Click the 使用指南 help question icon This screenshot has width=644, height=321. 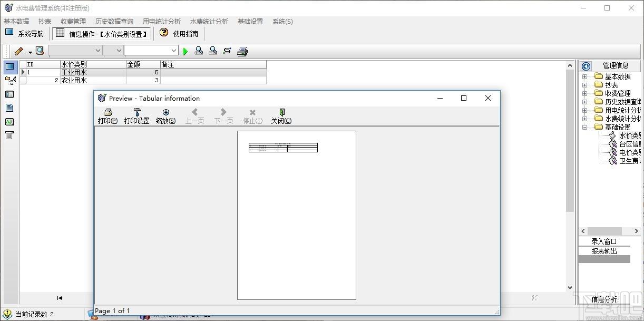(x=164, y=33)
